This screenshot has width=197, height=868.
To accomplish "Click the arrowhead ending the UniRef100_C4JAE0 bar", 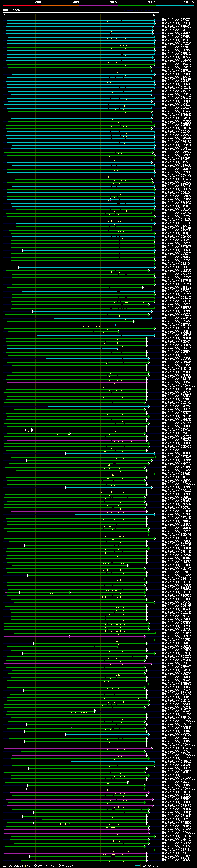I will 155,474.
